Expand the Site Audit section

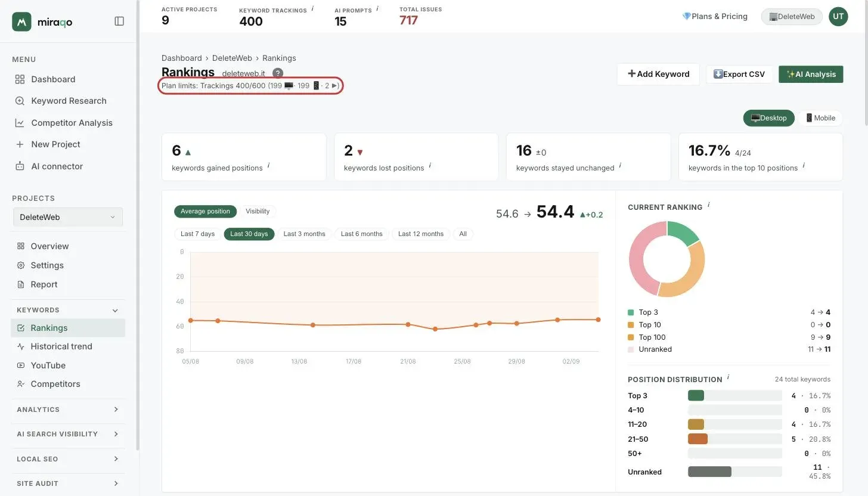coord(69,483)
